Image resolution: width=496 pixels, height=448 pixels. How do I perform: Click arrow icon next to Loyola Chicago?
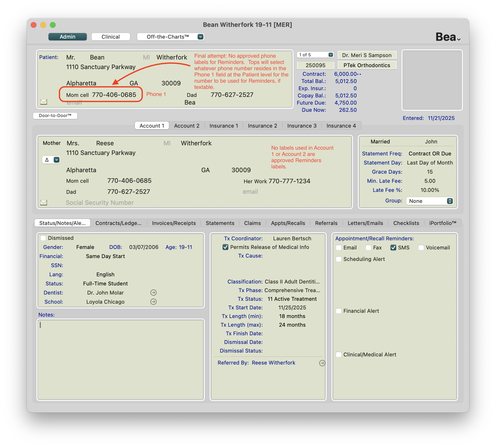(x=153, y=302)
